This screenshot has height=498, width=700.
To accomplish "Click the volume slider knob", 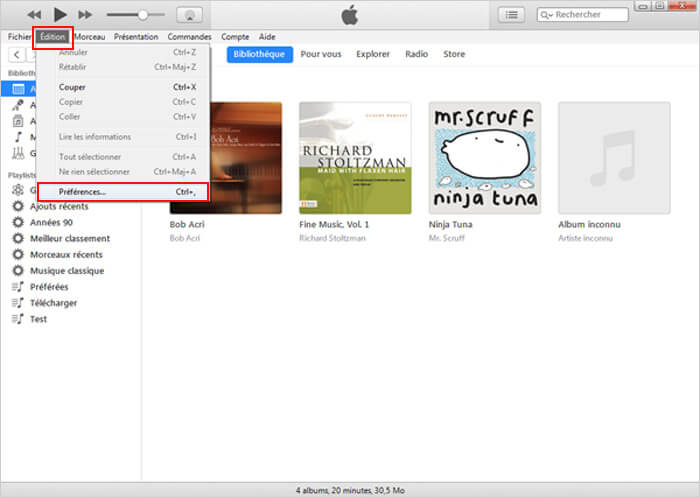I will click(142, 15).
